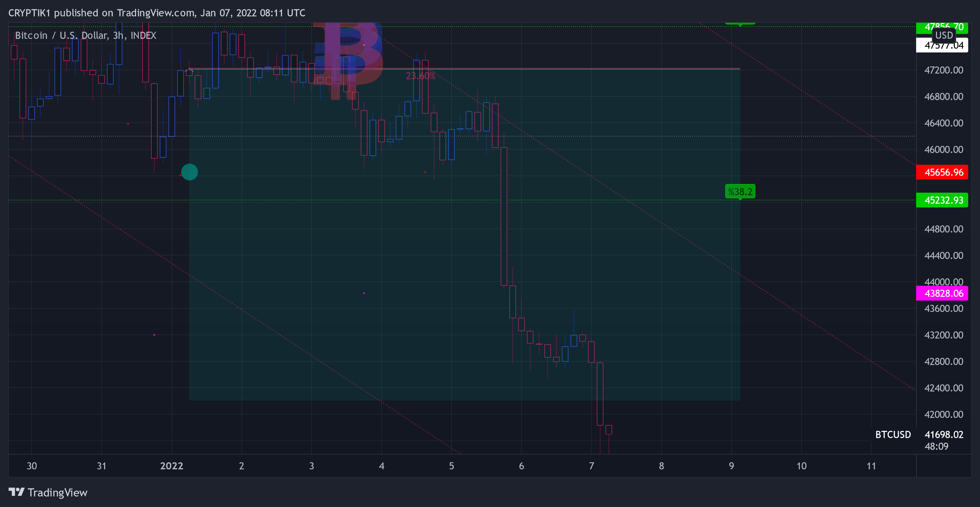Click the magenta 43828.06 price tag
This screenshot has width=980, height=507.
(x=942, y=293)
